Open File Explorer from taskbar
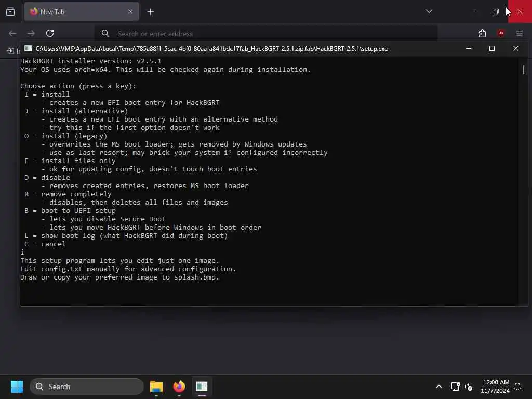 (x=156, y=387)
